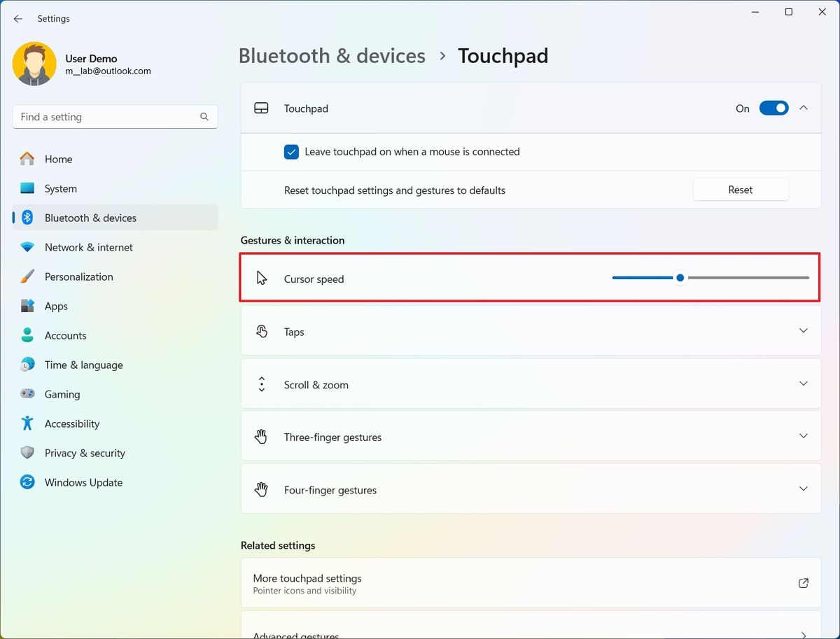Turn off the Touchpad toggle
The image size is (840, 639).
click(773, 108)
